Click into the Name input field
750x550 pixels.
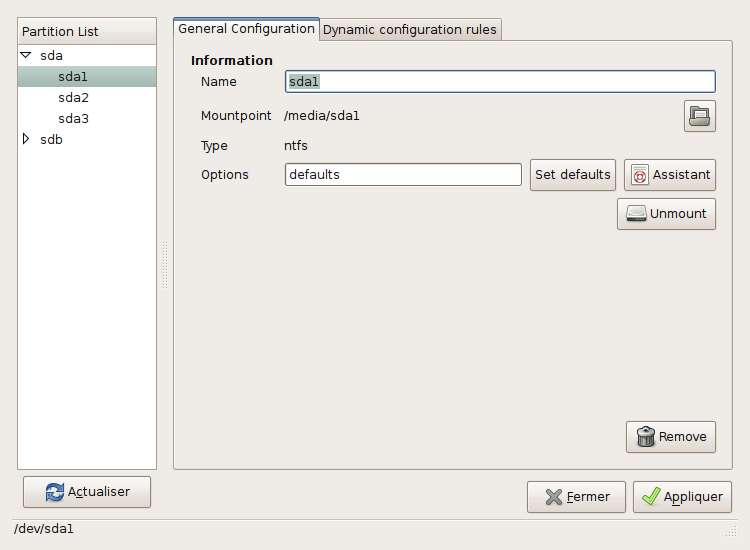[x=500, y=81]
